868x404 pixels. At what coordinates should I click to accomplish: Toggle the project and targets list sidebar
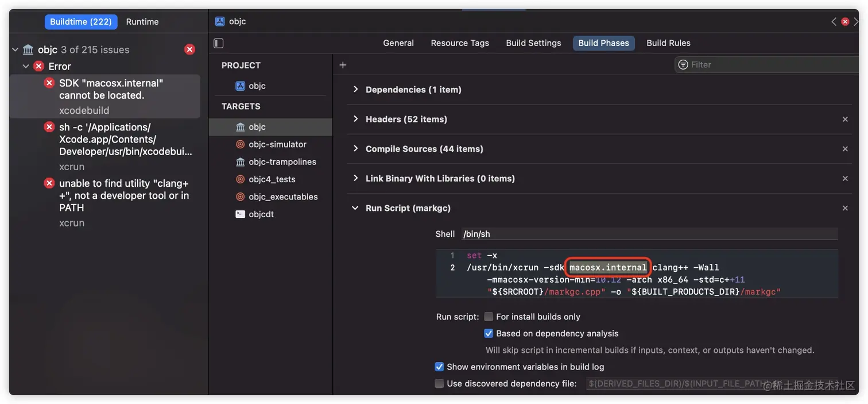tap(219, 43)
